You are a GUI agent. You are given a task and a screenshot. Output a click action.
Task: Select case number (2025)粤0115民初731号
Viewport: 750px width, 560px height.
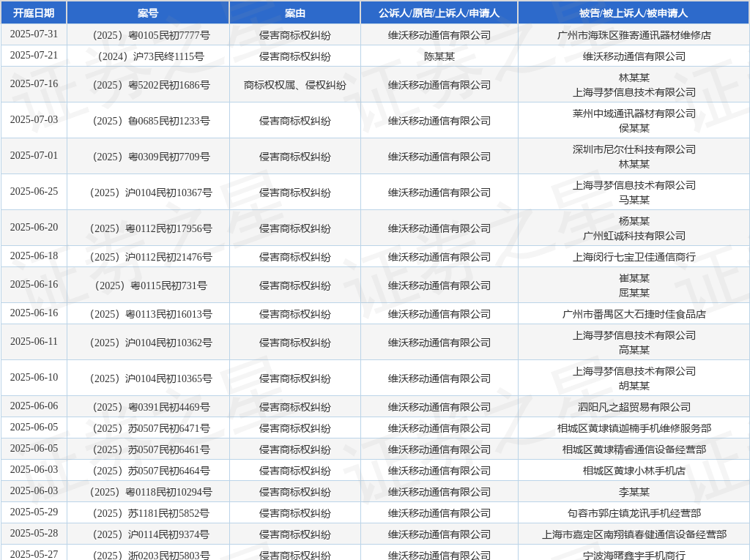pyautogui.click(x=151, y=285)
